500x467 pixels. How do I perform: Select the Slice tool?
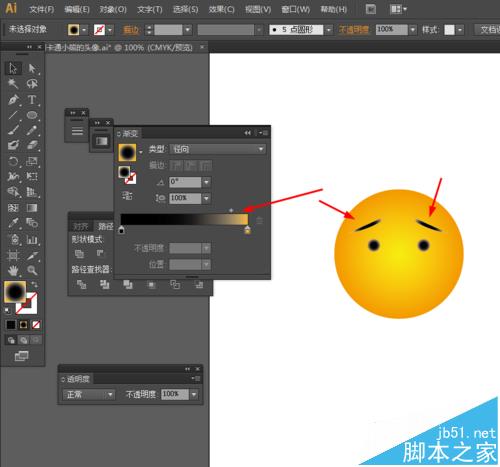32,255
